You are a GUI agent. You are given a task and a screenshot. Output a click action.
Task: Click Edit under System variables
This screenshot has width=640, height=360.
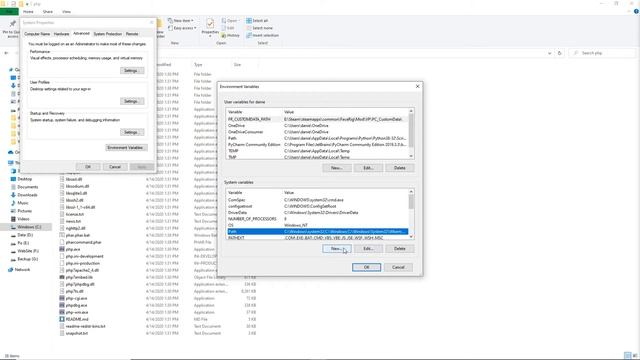pyautogui.click(x=368, y=249)
